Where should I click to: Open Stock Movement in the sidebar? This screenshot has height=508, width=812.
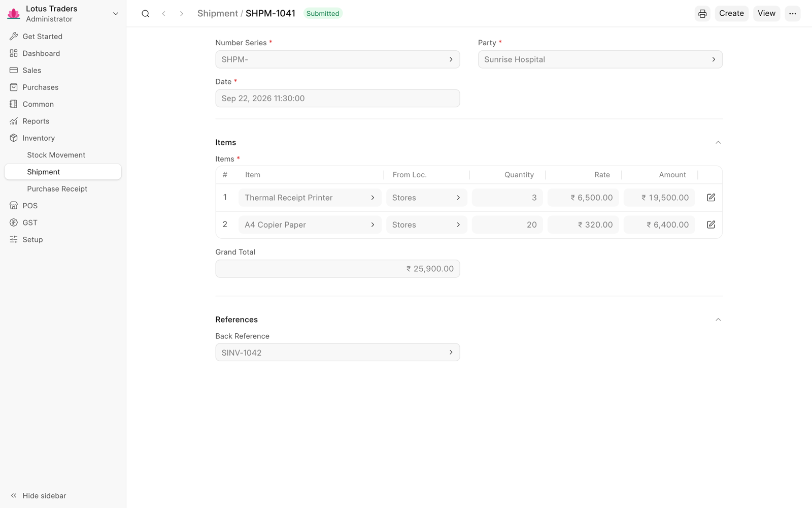click(x=63, y=155)
